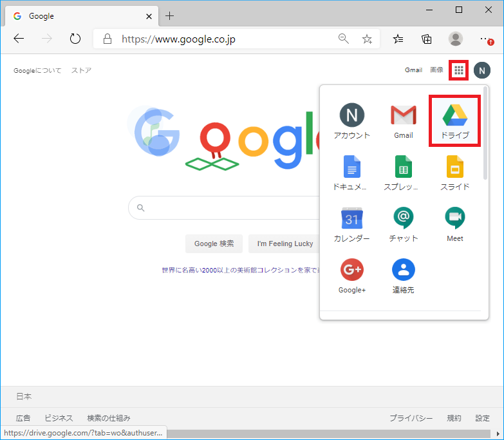Open a new browser tab
Viewport: 504px width, 440px height.
(170, 16)
